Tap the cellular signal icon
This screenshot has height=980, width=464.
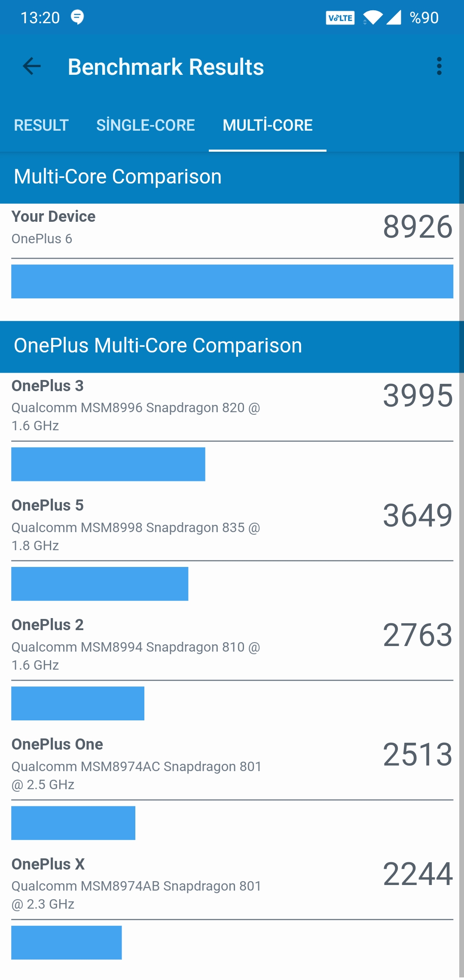tap(394, 18)
